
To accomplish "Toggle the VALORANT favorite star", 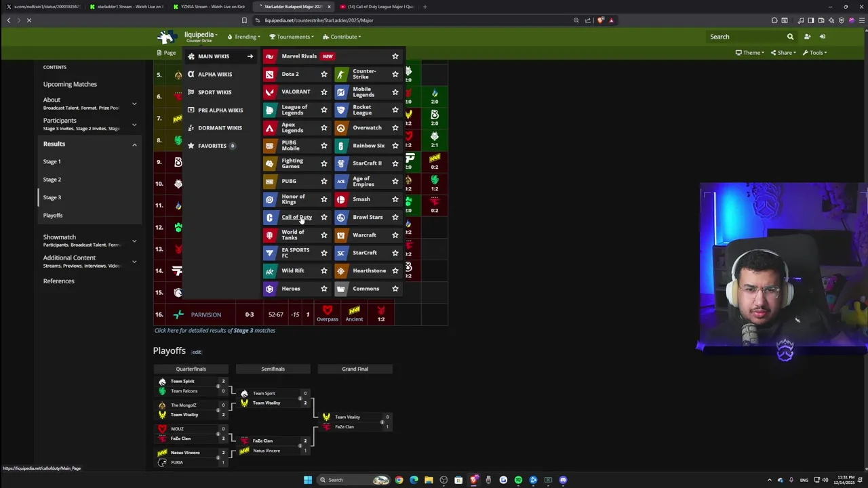I will click(x=324, y=91).
